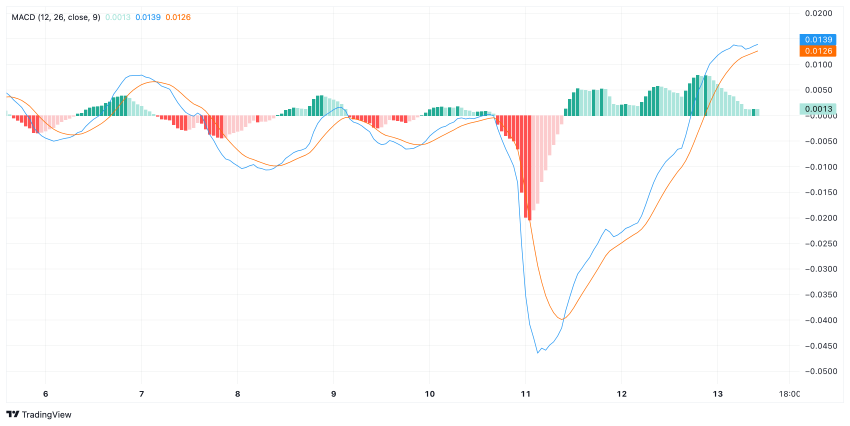
Task: Select the teal 0.0013 price axis label
Action: tap(819, 109)
